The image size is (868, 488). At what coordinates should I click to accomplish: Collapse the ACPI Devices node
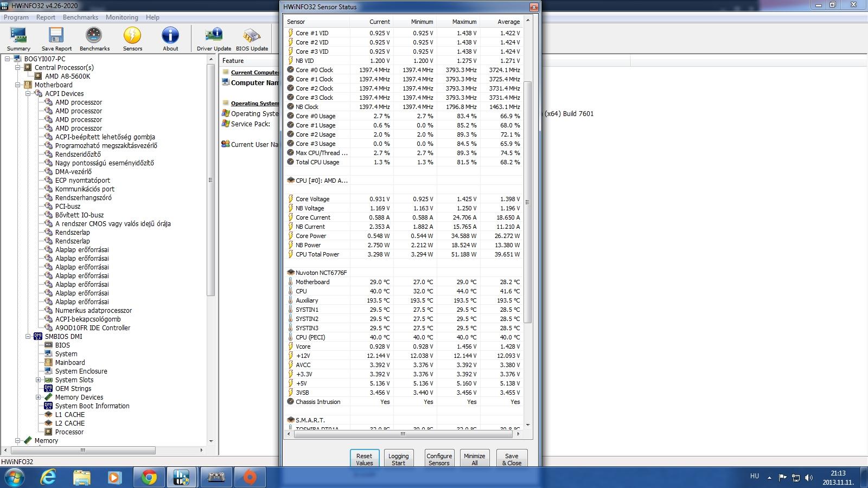coord(28,94)
